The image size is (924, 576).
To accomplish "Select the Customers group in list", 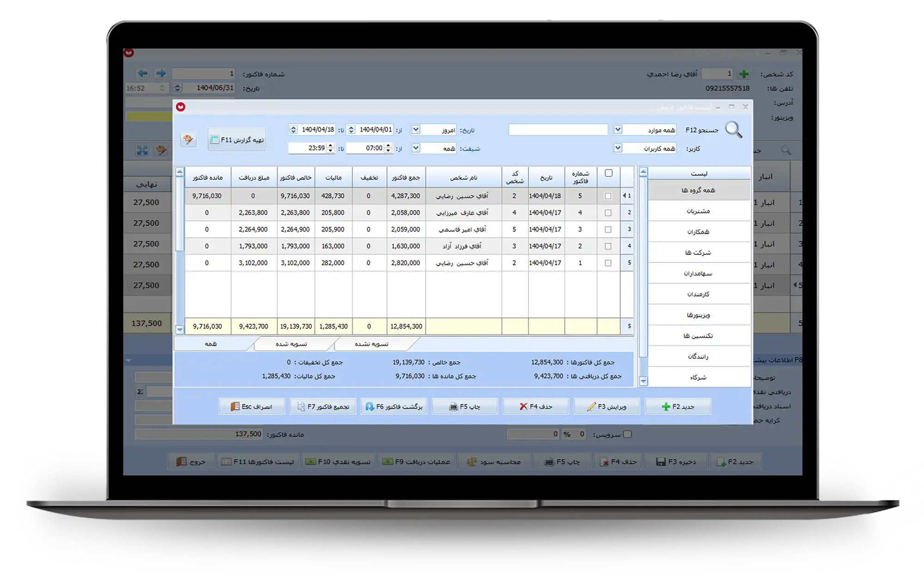I will 698,211.
